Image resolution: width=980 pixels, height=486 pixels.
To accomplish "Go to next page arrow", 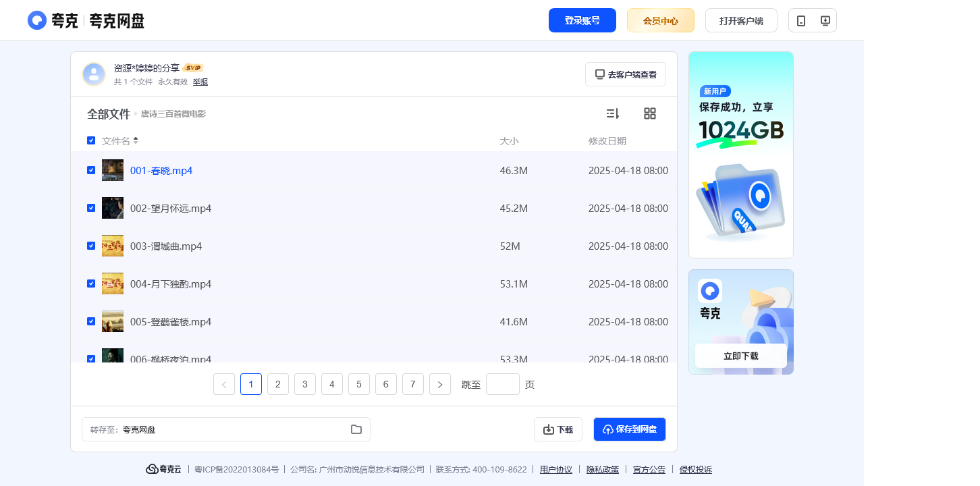I will (x=440, y=384).
